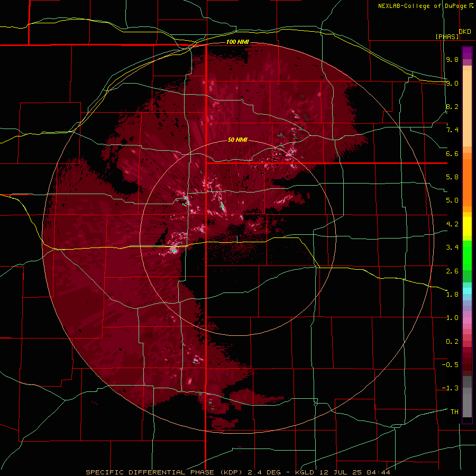Click the pink segment of the color bar

coord(467,321)
